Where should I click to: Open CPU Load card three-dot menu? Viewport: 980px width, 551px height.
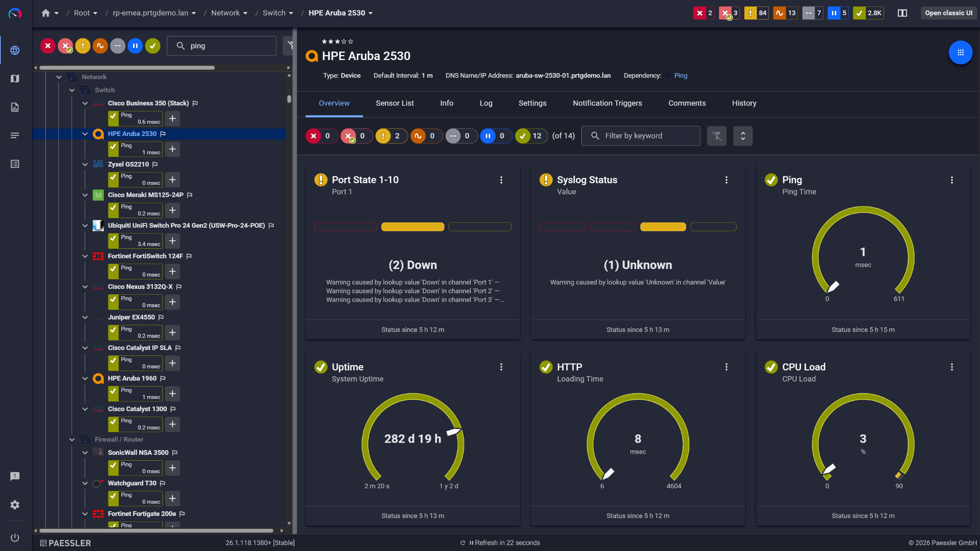click(952, 367)
